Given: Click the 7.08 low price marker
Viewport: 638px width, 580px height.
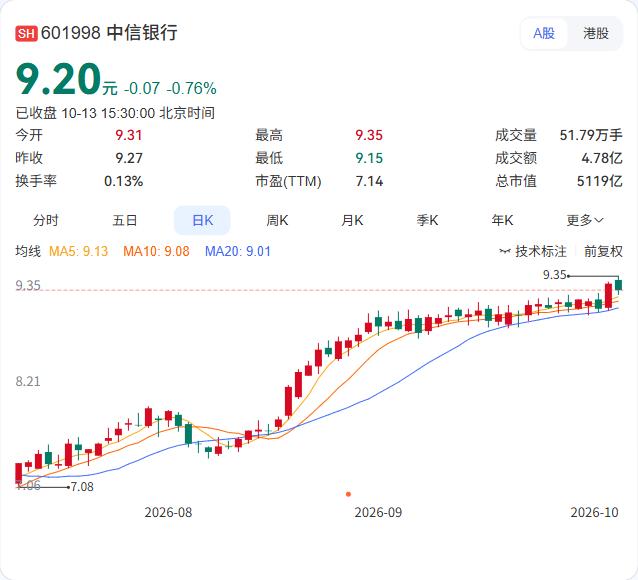Looking at the screenshot, I should [82, 487].
